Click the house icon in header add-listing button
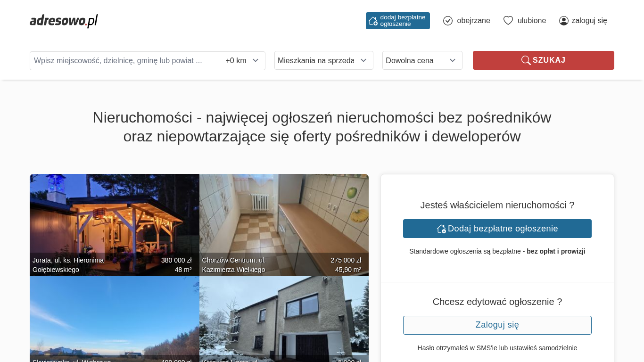Screen dimensions: 644x362 (373, 21)
